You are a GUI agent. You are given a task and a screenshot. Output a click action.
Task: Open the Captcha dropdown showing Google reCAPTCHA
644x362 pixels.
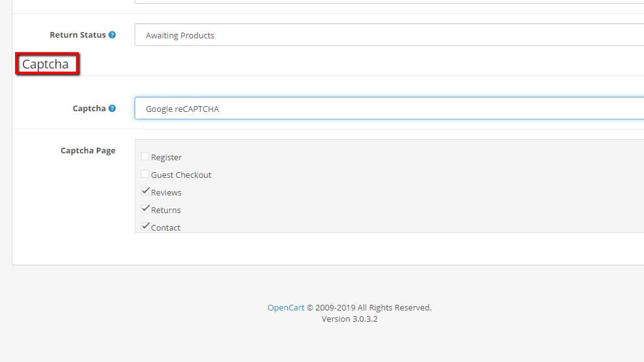pos(389,108)
